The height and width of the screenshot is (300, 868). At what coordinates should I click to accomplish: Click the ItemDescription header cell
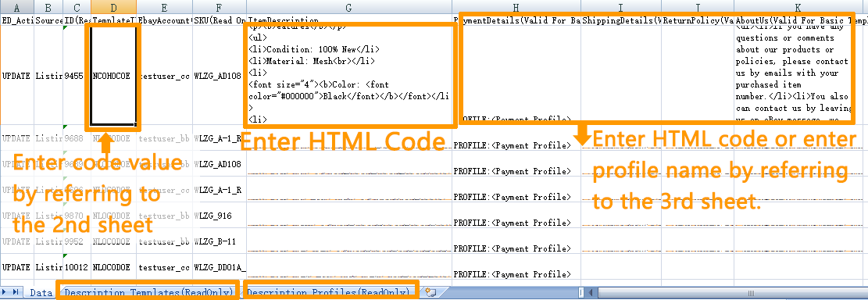click(348, 20)
